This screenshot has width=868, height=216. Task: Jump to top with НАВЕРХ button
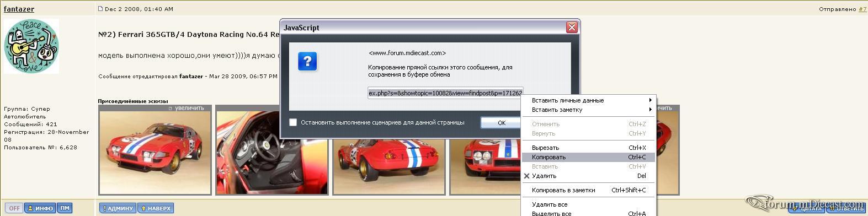(156, 208)
